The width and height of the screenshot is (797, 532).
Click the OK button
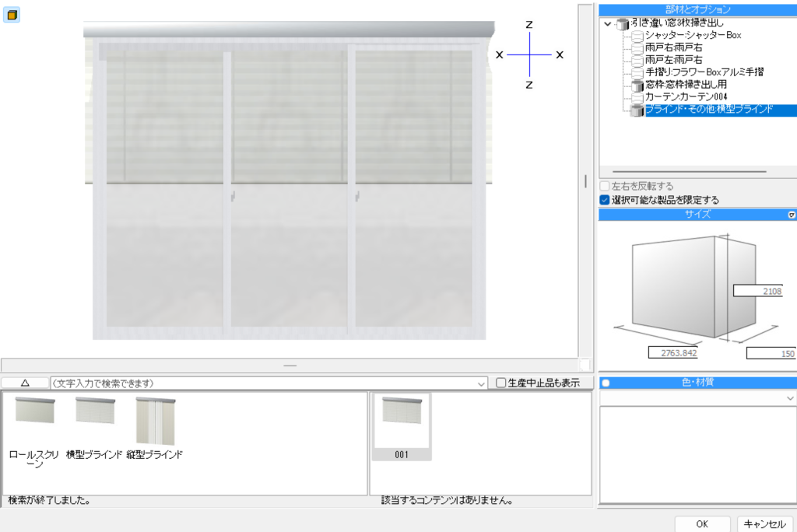click(x=702, y=523)
